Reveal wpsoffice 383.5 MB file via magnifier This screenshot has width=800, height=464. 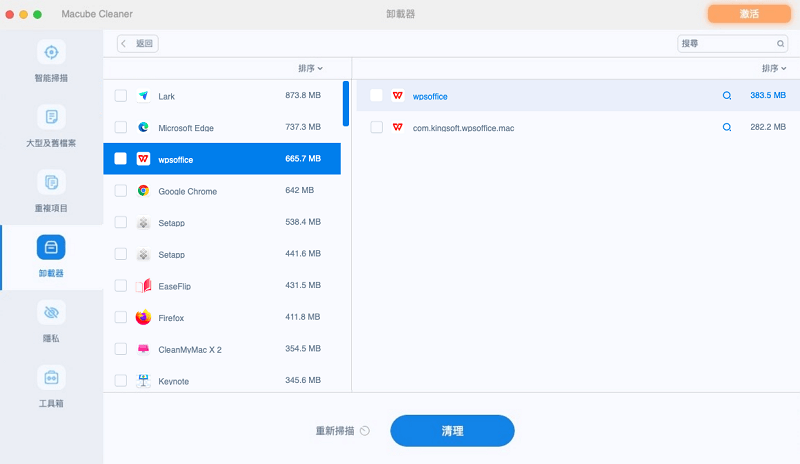[x=727, y=95]
